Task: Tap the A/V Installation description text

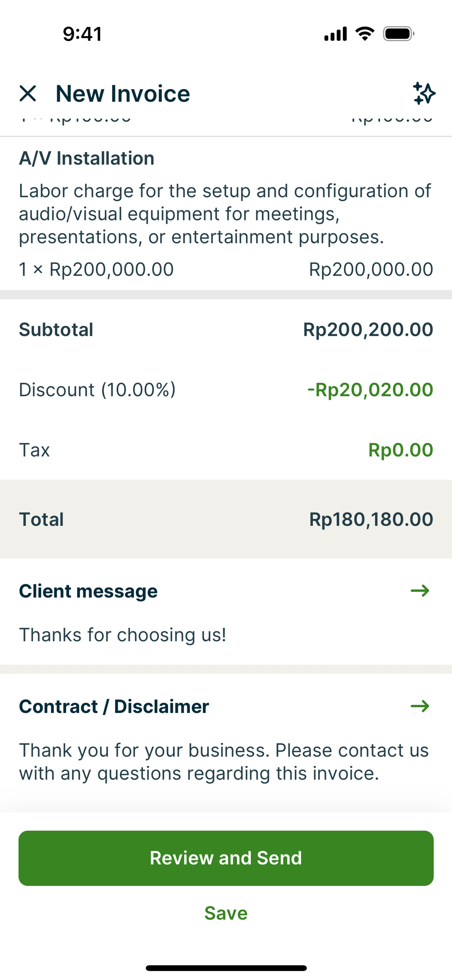Action: [225, 214]
